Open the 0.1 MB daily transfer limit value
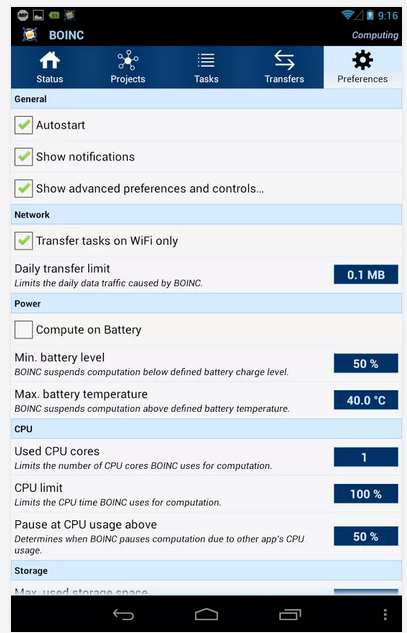The image size is (407, 633). [x=366, y=275]
